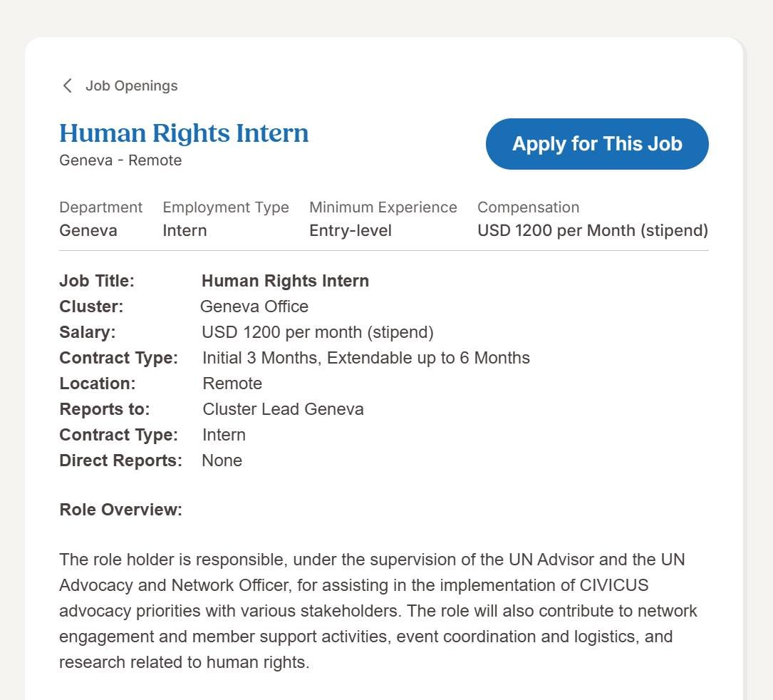Select the Cluster Lead Geneva value
773x700 pixels.
(x=283, y=409)
